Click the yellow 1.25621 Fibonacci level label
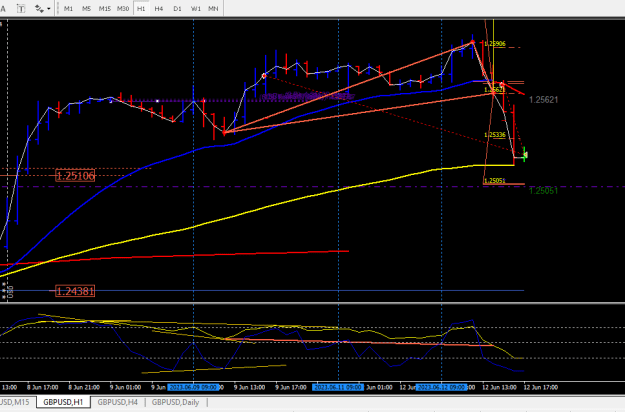Image resolution: width=625 pixels, height=412 pixels. (x=494, y=90)
